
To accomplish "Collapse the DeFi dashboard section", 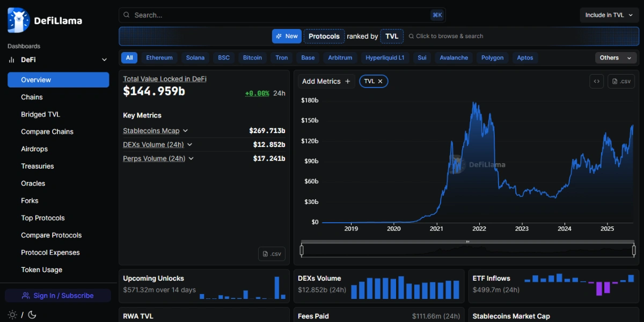I will [x=104, y=60].
